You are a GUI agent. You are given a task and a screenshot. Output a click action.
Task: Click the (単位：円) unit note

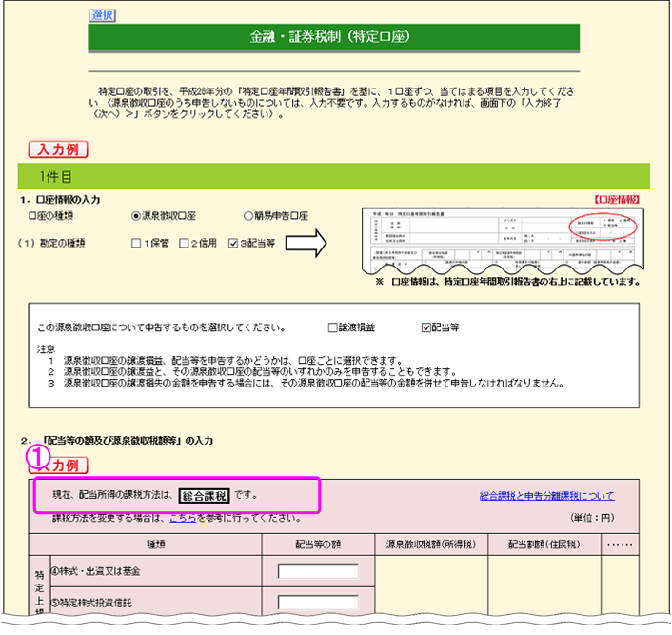592,518
